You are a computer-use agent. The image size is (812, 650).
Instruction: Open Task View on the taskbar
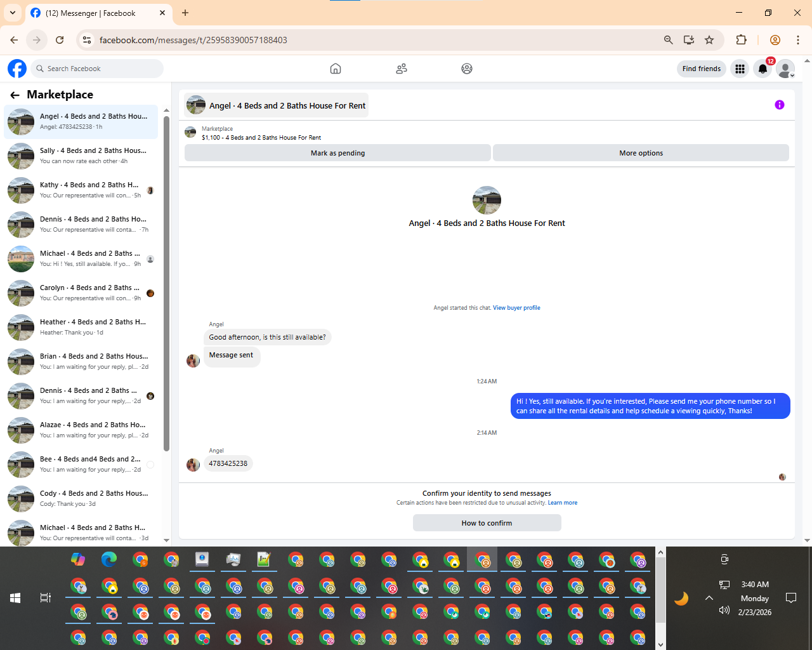point(46,598)
